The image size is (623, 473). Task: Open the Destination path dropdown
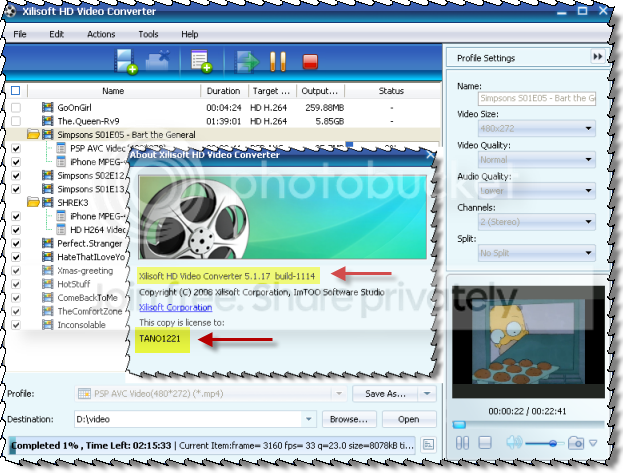309,419
